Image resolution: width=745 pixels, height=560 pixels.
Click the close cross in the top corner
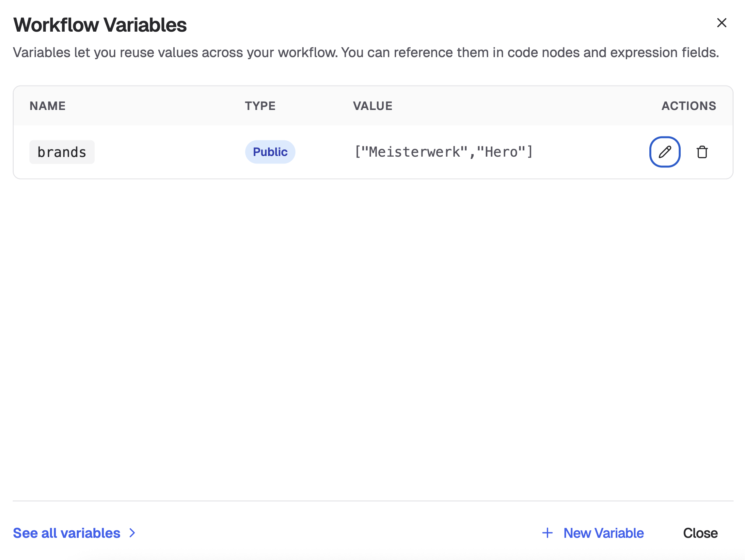722,23
